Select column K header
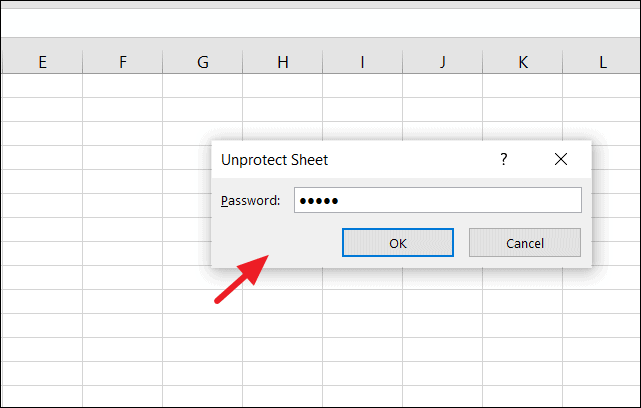Viewport: 641px width, 408px height. 522,62
